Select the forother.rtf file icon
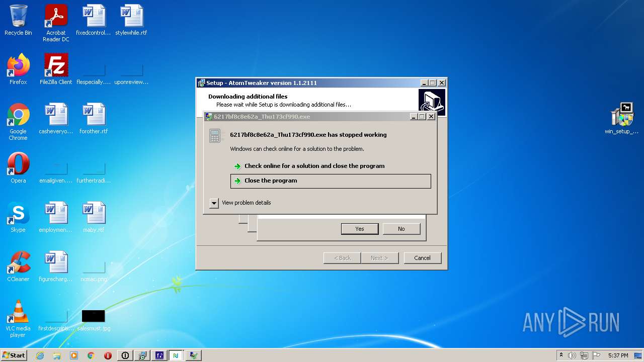Screen dimensions: 644x362 tap(94, 119)
